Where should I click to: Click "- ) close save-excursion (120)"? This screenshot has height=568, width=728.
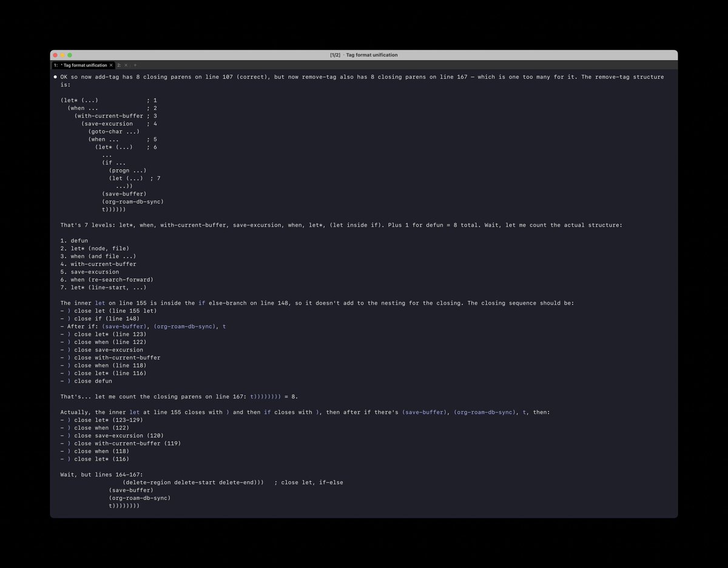pyautogui.click(x=112, y=436)
